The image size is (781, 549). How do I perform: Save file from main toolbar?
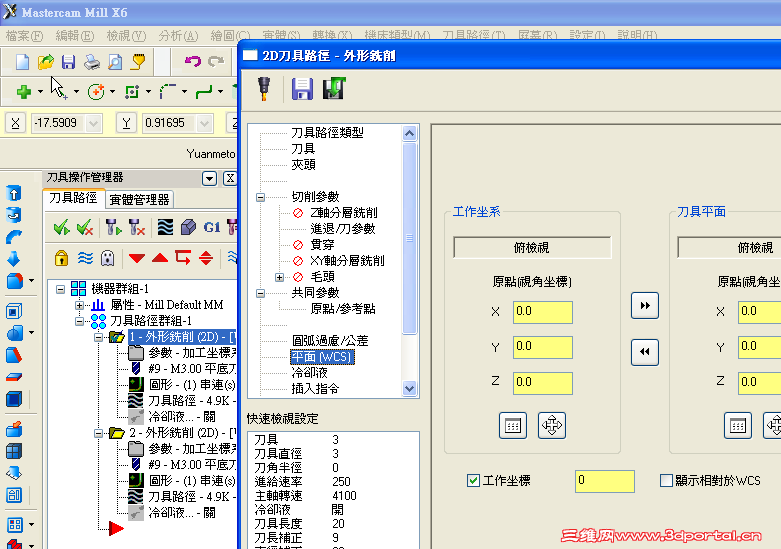tap(68, 62)
